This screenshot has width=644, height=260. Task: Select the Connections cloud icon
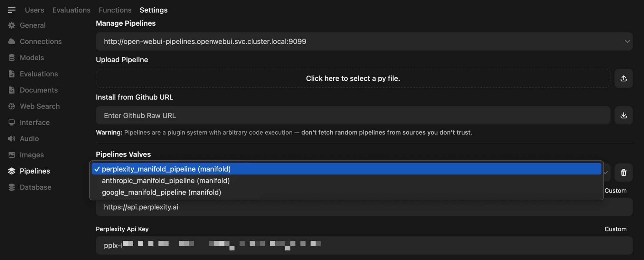[12, 41]
